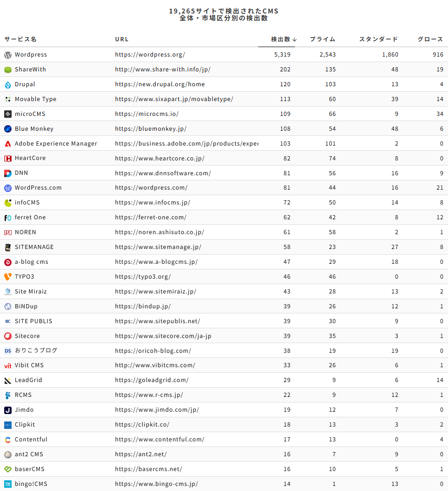Click the Wordpress logo icon
Viewport: 448px width, 491px height.
click(8, 55)
